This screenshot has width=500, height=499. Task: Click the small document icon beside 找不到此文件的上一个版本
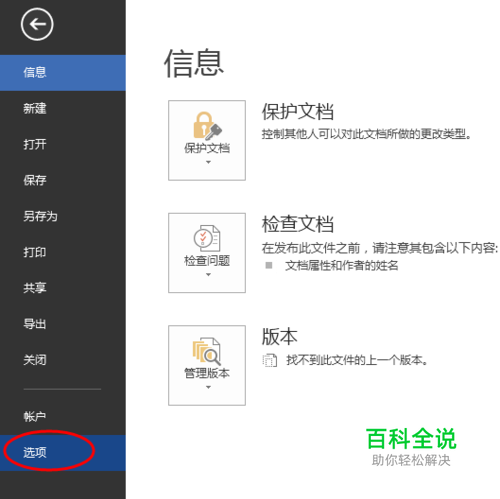pyautogui.click(x=270, y=360)
